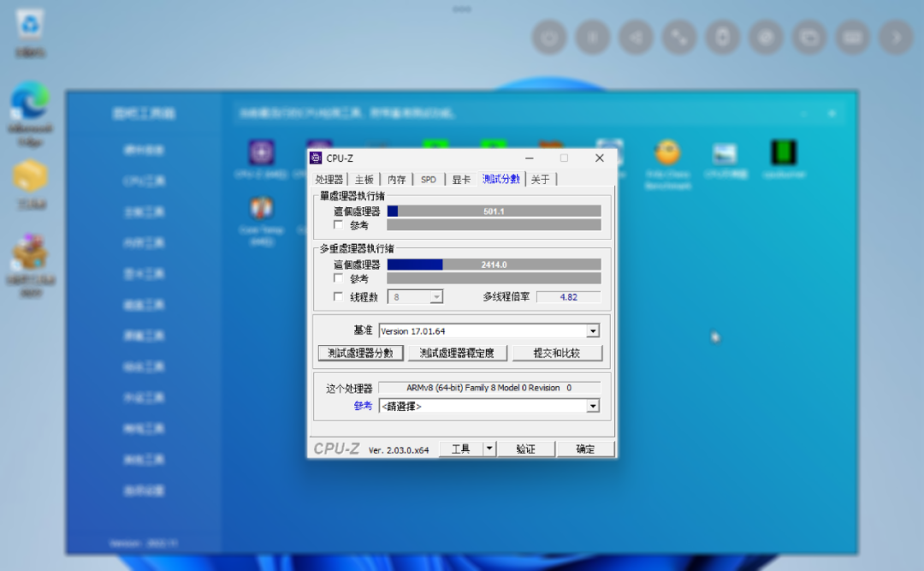Enable multi-thread 參考 checkbox
This screenshot has width=924, height=571.
338,278
